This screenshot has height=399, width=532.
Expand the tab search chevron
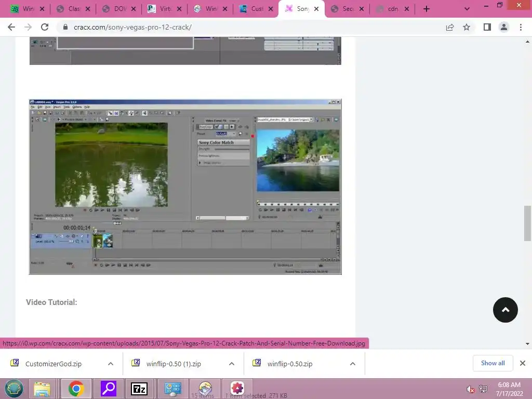467,9
